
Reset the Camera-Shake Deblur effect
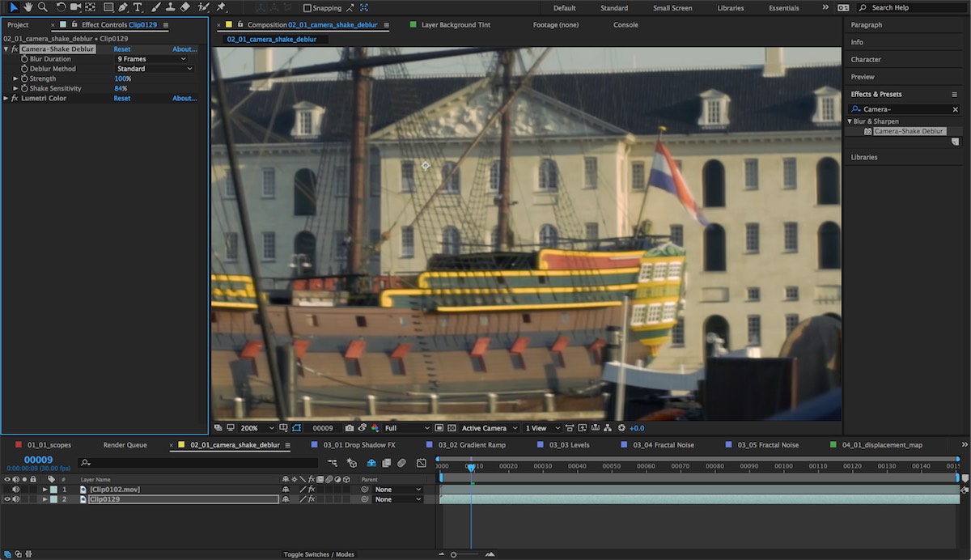click(121, 49)
